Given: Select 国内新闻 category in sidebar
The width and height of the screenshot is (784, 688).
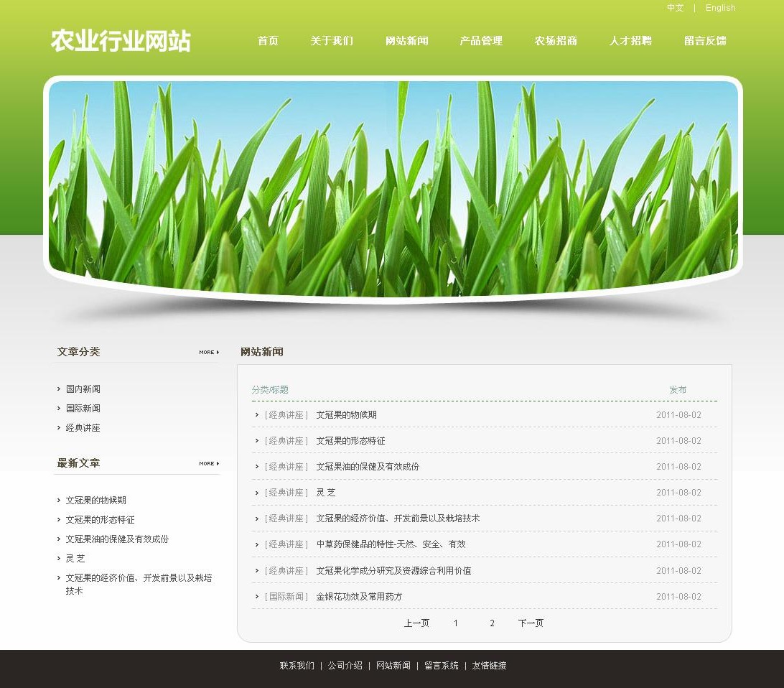Looking at the screenshot, I should [83, 389].
